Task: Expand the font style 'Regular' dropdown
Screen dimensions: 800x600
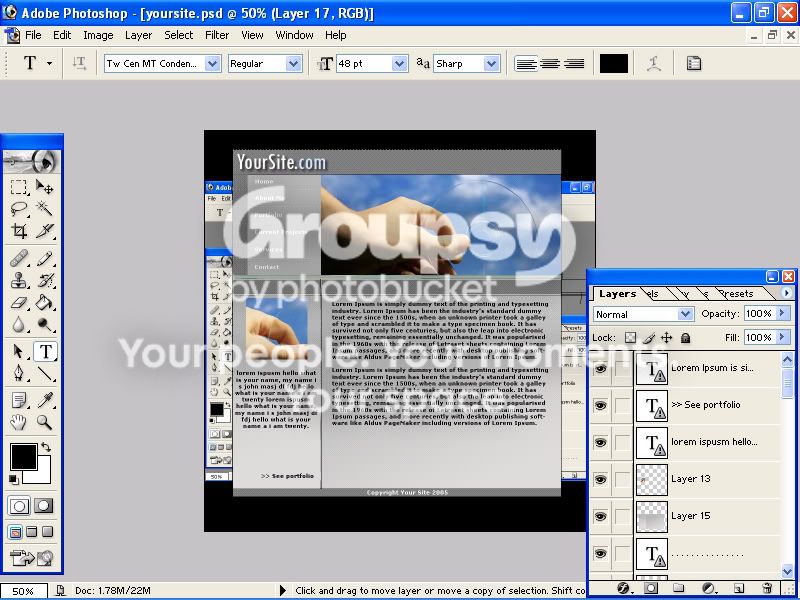Action: (293, 64)
